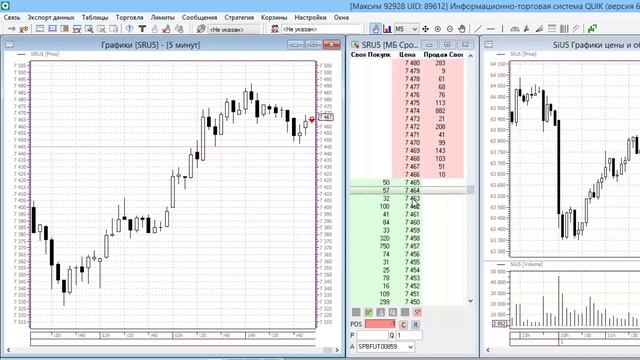Select the four-arrow move chart tool
This screenshot has height=360, width=640.
[425, 29]
